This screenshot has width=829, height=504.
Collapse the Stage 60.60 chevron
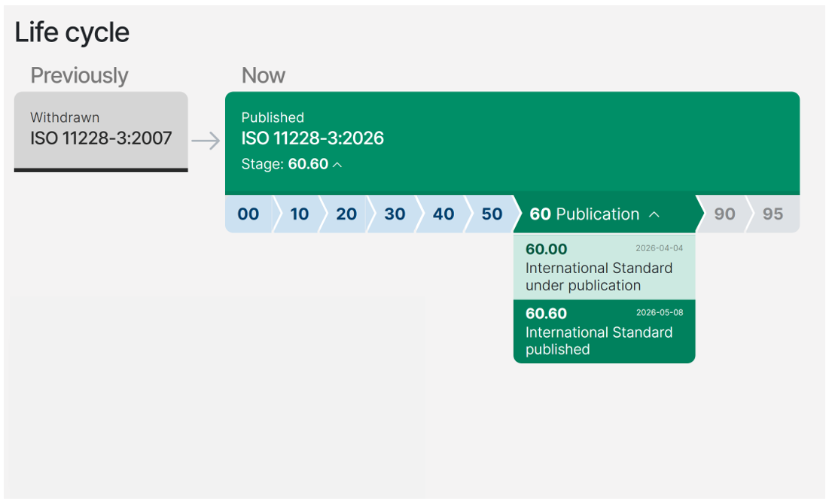[337, 165]
